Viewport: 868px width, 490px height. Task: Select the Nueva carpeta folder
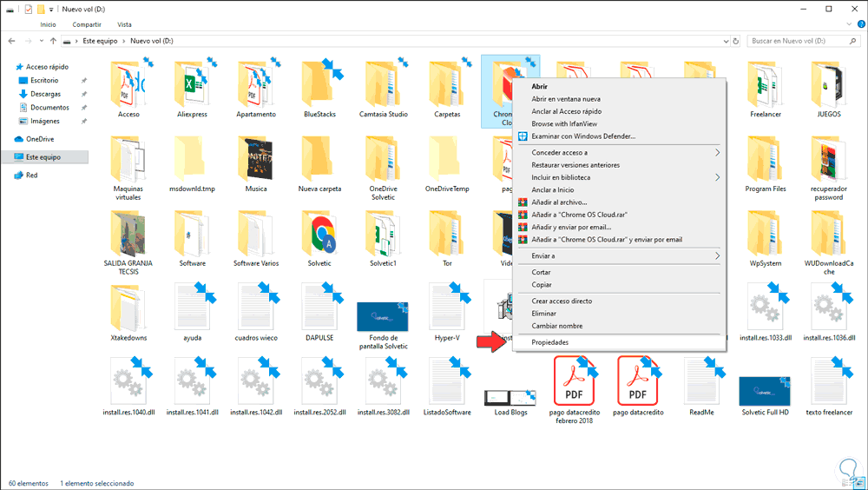pos(319,160)
